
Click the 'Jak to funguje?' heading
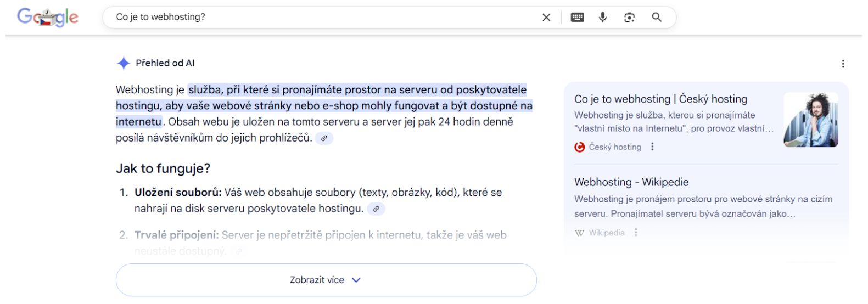click(163, 168)
